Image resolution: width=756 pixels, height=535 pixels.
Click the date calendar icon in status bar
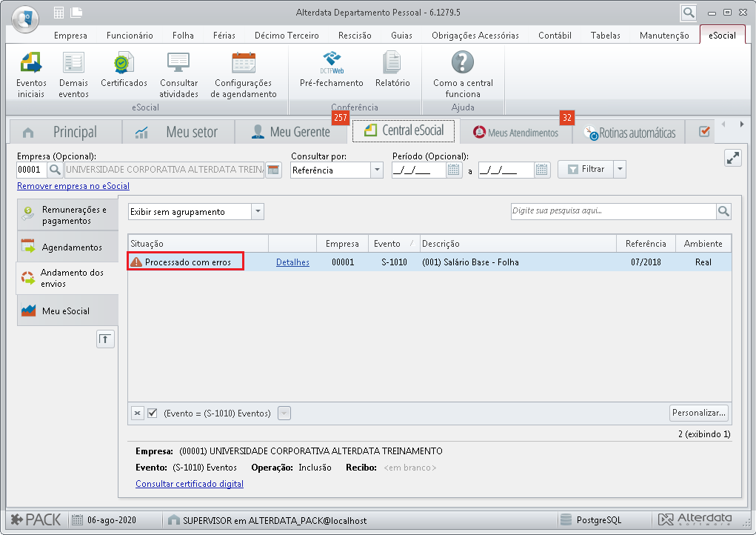(77, 520)
